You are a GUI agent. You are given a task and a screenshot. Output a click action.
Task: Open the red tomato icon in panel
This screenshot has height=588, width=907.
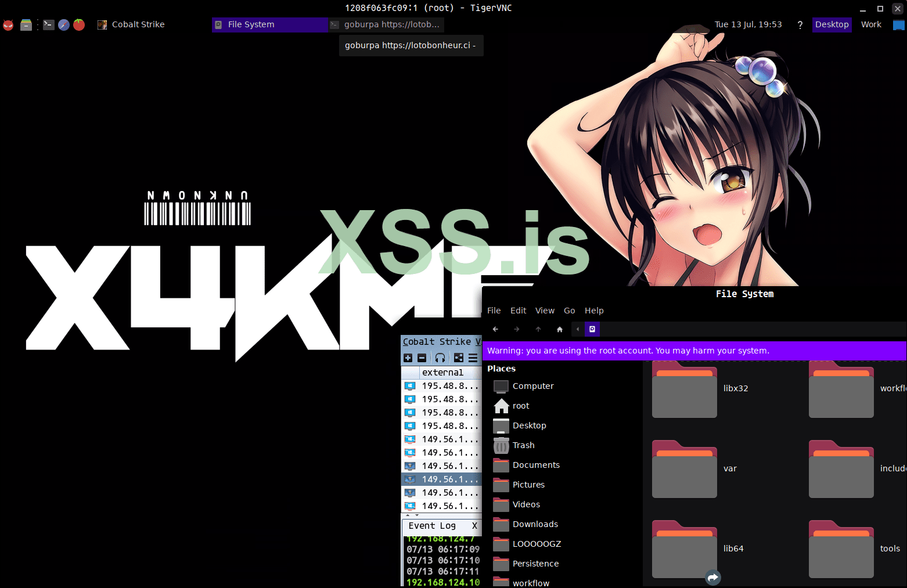79,24
